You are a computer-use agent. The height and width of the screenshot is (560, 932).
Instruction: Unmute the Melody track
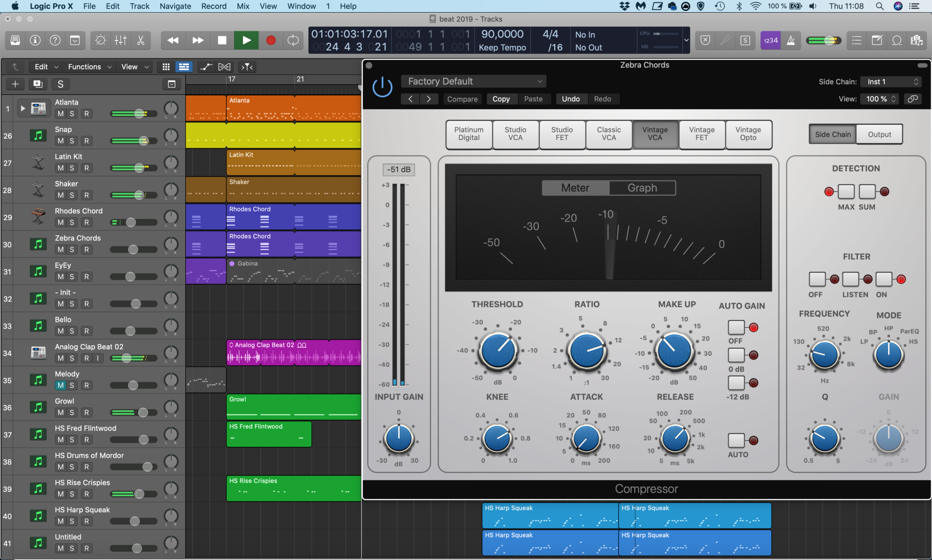61,385
